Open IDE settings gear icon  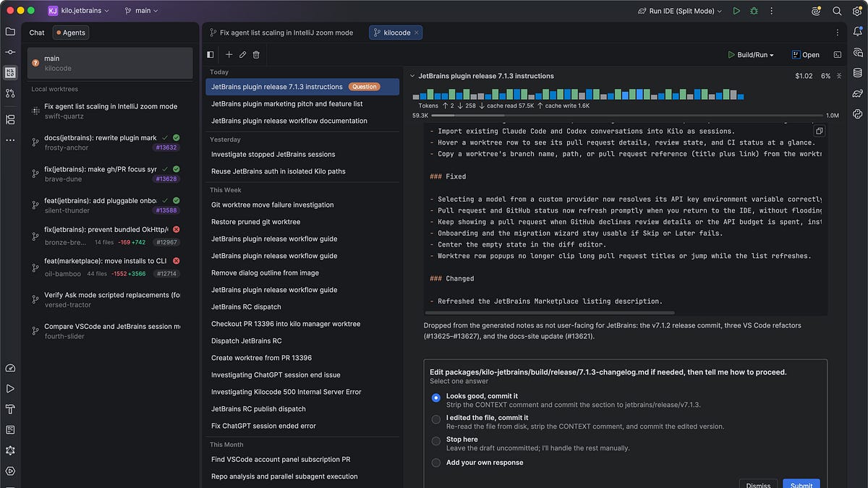(x=857, y=11)
